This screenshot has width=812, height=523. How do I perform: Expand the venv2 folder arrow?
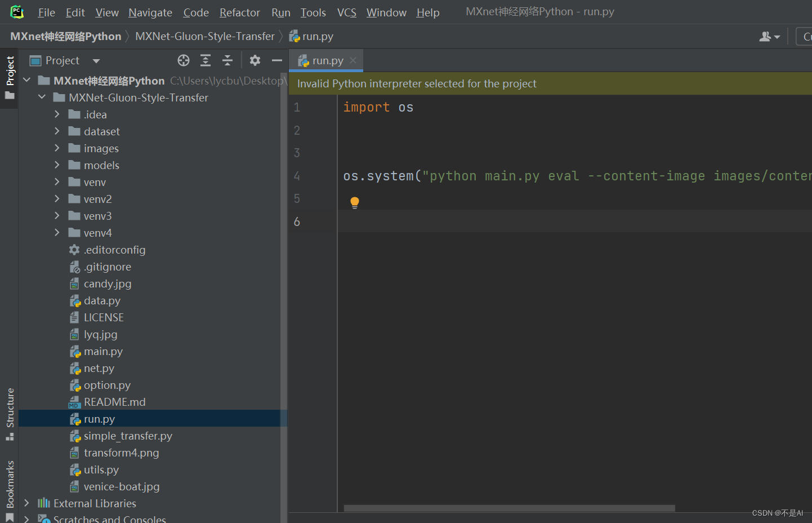pyautogui.click(x=57, y=199)
